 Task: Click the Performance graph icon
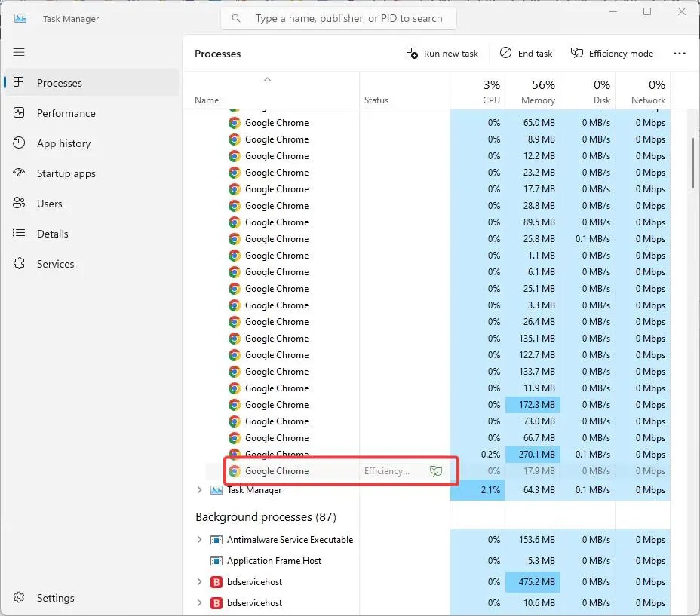19,112
